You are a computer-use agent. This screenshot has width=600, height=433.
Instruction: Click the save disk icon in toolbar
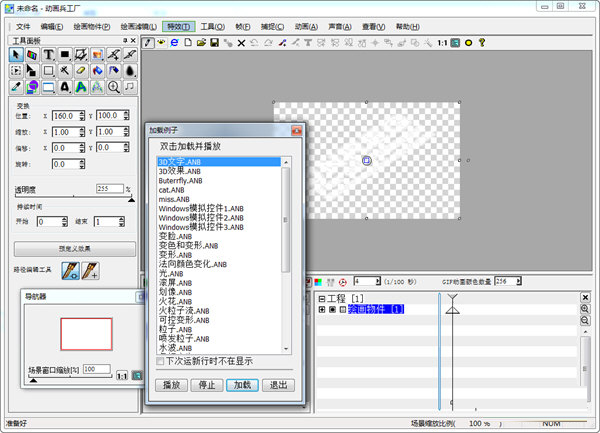215,43
